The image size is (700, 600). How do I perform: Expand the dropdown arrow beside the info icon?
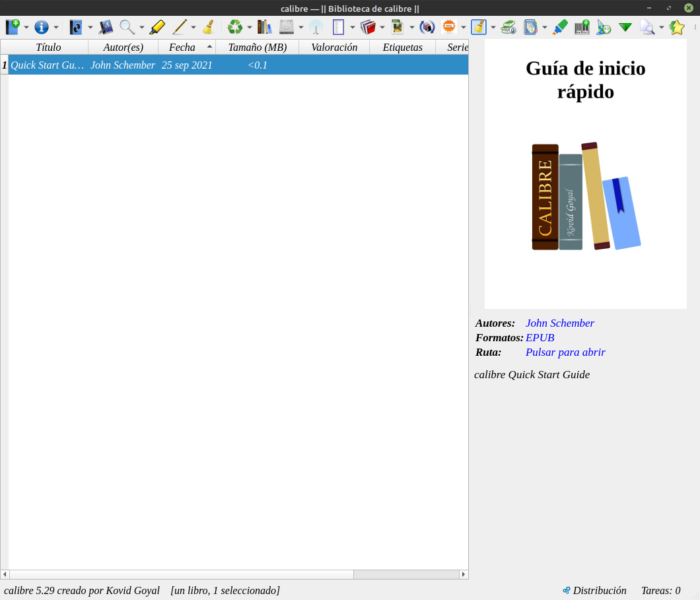click(x=56, y=28)
